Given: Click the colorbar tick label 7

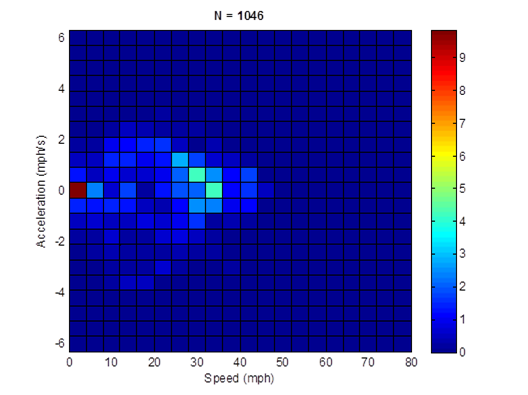Looking at the screenshot, I should click(x=462, y=123).
